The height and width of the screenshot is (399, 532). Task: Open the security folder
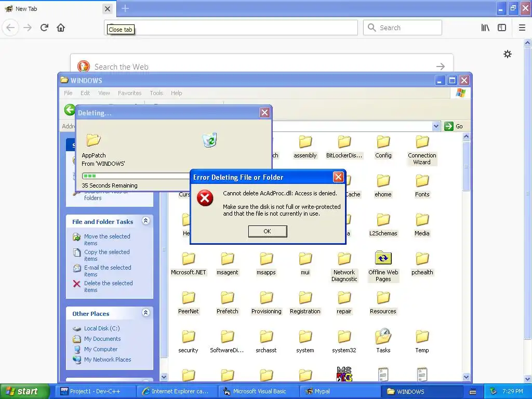[188, 342]
